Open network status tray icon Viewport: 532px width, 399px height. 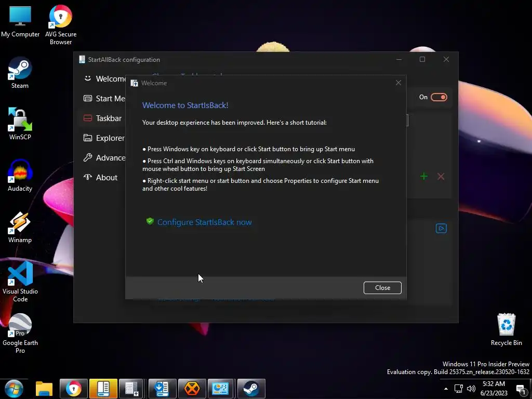tap(459, 389)
